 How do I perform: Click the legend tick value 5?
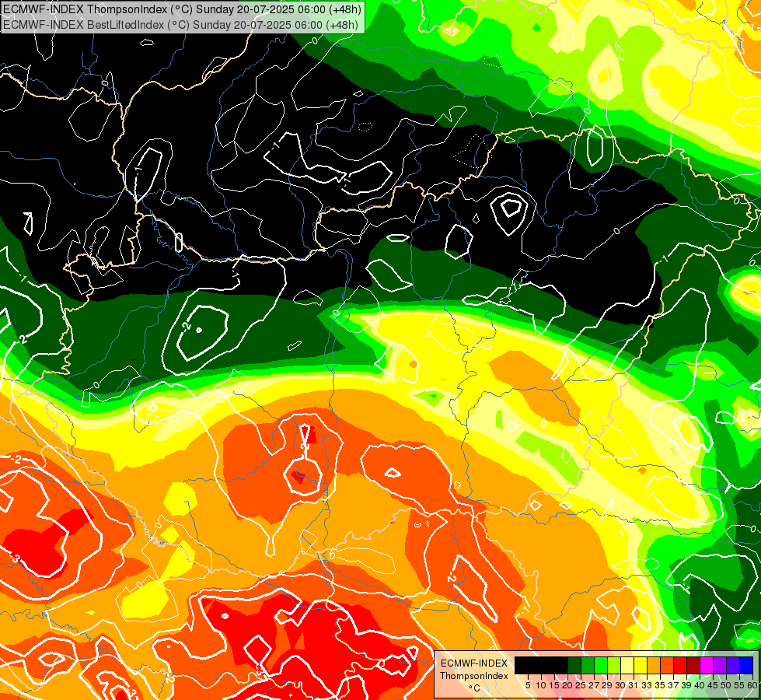click(x=528, y=685)
